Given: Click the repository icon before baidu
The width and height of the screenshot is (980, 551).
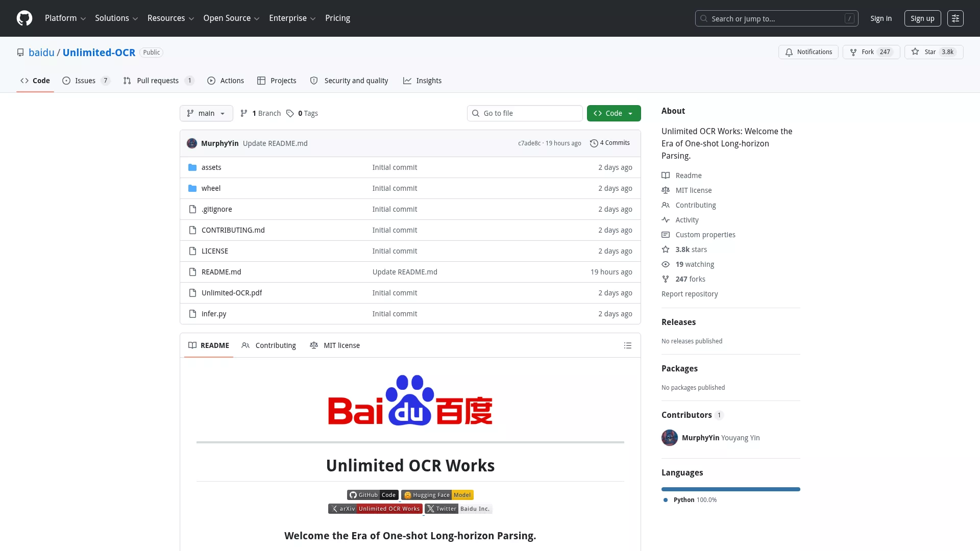Looking at the screenshot, I should pos(20,53).
